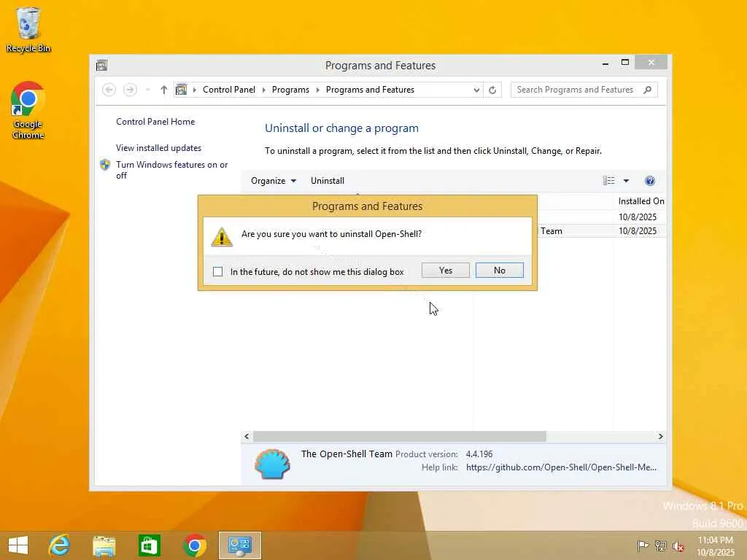Screen dimensions: 747x560
Task: Open File Explorer from taskbar
Action: click(104, 545)
